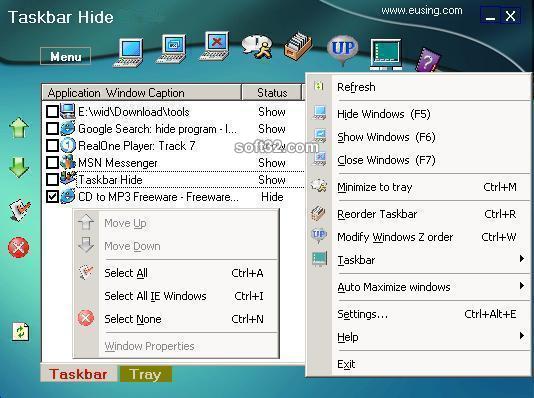Viewport: 534px width, 398px height.
Task: Click the Hide Windows laptop toolbar icon
Action: [129, 52]
